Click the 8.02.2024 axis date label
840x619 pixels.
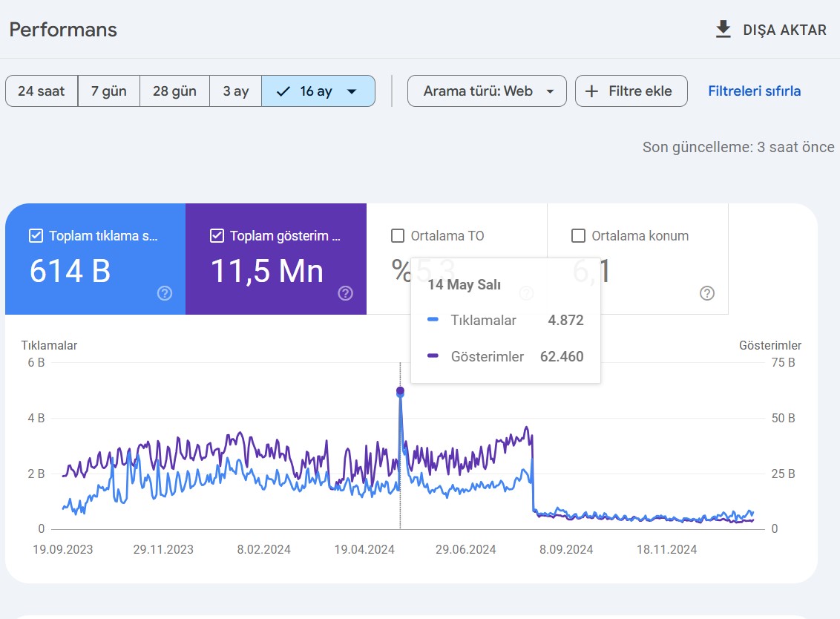(x=264, y=549)
